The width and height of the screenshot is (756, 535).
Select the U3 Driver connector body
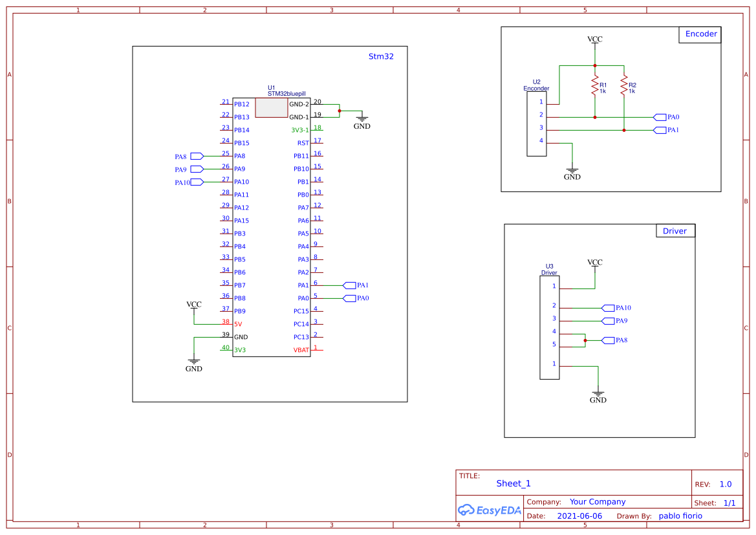click(549, 327)
